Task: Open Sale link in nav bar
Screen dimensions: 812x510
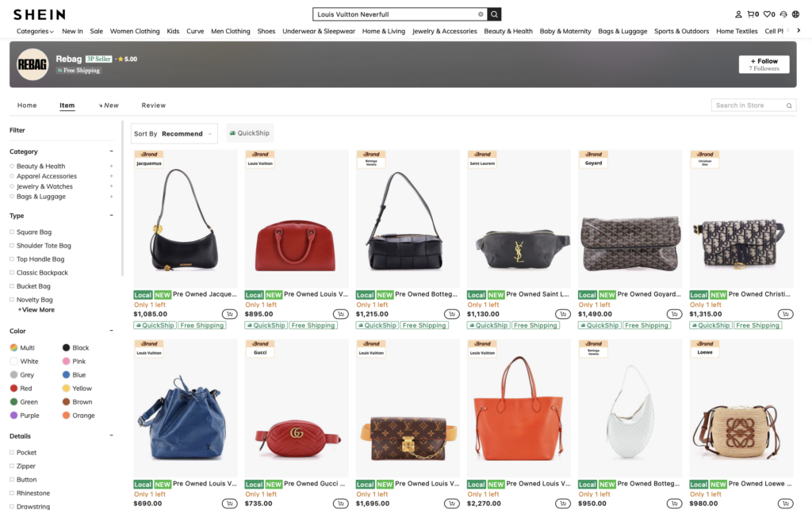Action: 96,31
